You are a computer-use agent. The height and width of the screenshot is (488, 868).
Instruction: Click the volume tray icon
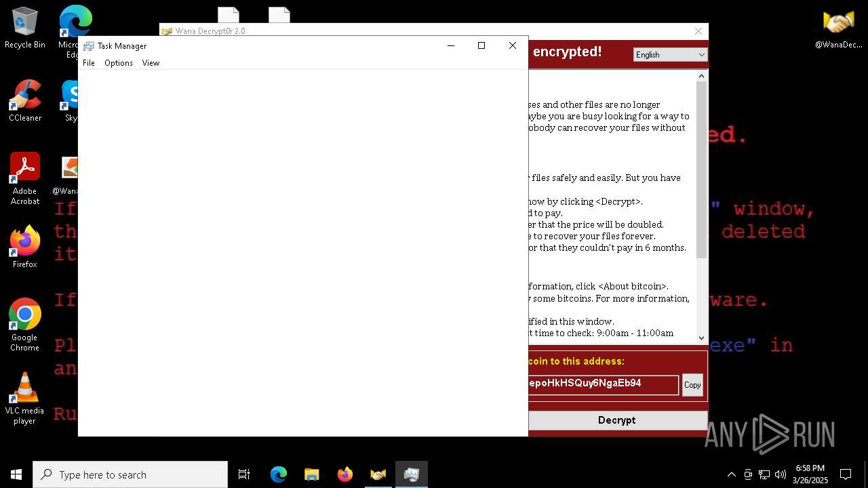(x=781, y=474)
